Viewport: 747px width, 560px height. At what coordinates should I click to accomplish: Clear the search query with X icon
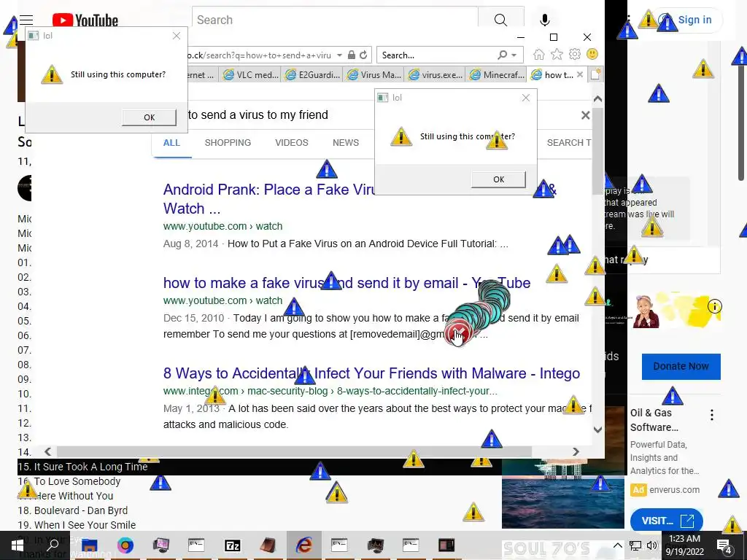(586, 115)
